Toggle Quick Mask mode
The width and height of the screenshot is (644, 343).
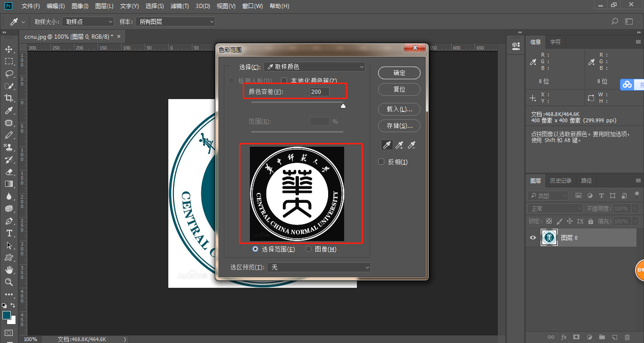(9, 333)
